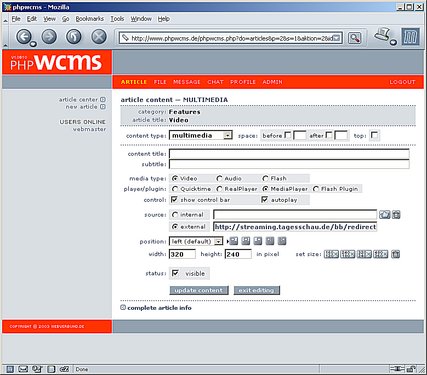Choose the second position alignment icon
This screenshot has height=375, width=427.
(246, 241)
